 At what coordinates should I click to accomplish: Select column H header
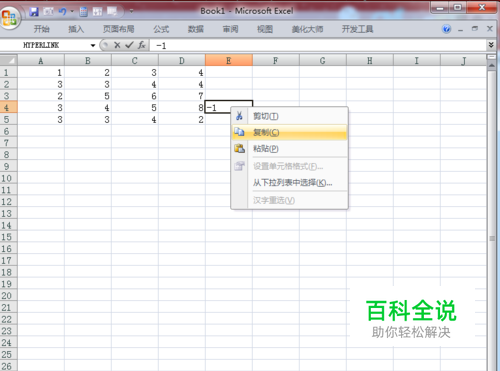tap(370, 61)
